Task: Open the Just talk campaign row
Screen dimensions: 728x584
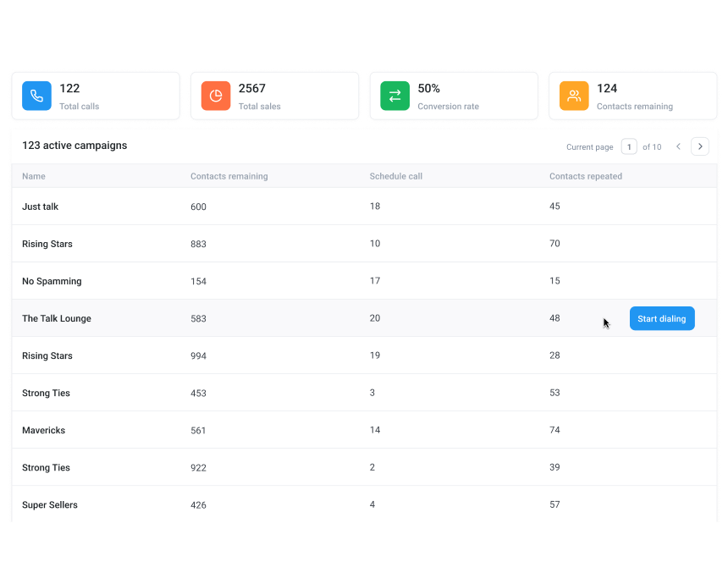Action: pos(41,207)
